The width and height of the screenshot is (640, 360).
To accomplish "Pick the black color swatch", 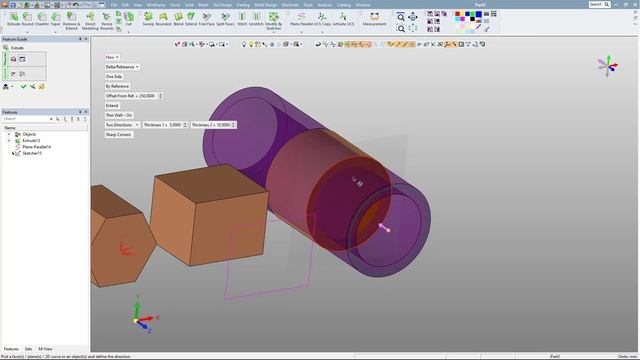I will point(472,19).
